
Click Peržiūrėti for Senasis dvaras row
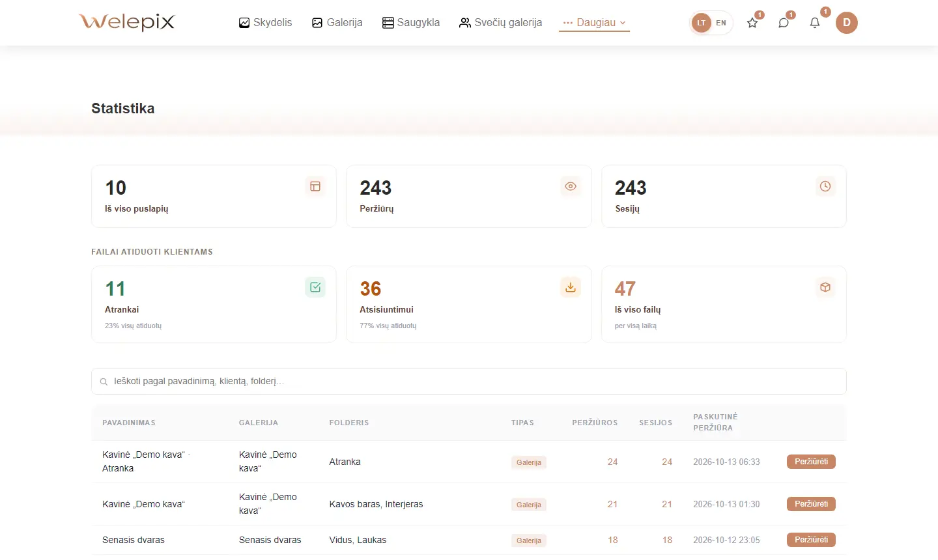(811, 540)
